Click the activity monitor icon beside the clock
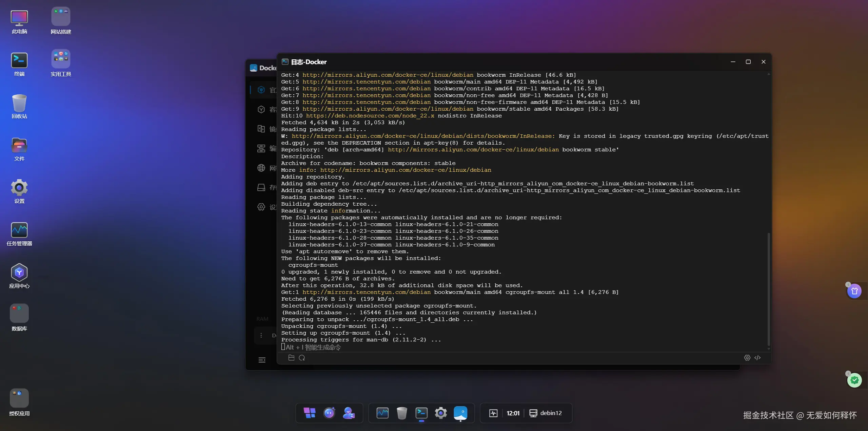The width and height of the screenshot is (868, 431). pos(493,413)
